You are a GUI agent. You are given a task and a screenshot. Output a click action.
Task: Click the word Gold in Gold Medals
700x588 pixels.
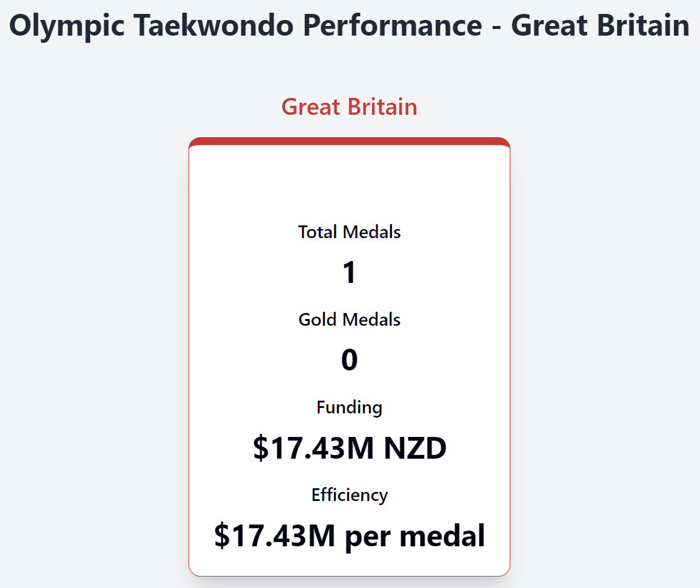pyautogui.click(x=317, y=319)
